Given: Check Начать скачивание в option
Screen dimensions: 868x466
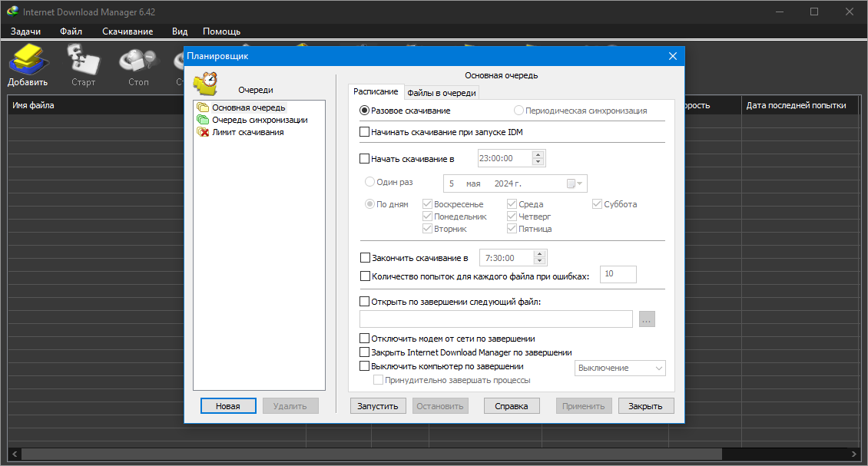Looking at the screenshot, I should [x=364, y=158].
